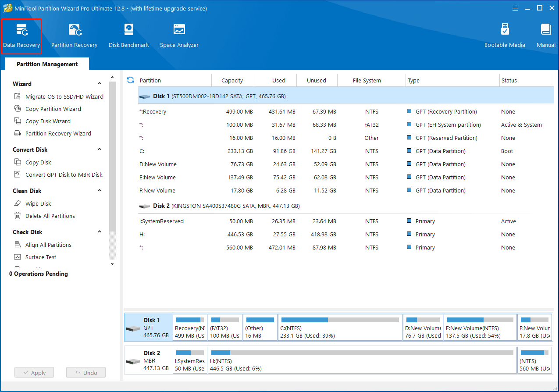This screenshot has width=559, height=392.
Task: Collapse the Check Disk section
Action: point(100,232)
